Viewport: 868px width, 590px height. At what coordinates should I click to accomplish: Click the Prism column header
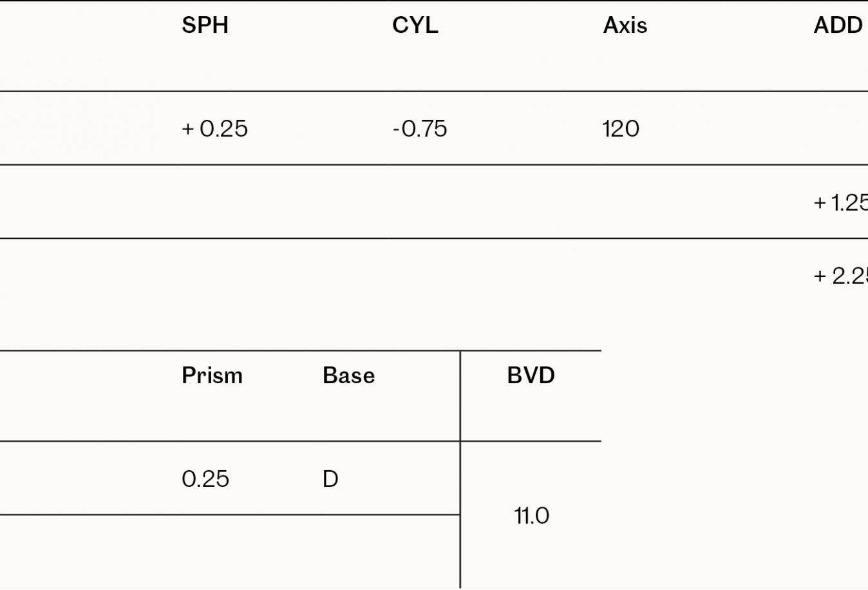pyautogui.click(x=212, y=376)
